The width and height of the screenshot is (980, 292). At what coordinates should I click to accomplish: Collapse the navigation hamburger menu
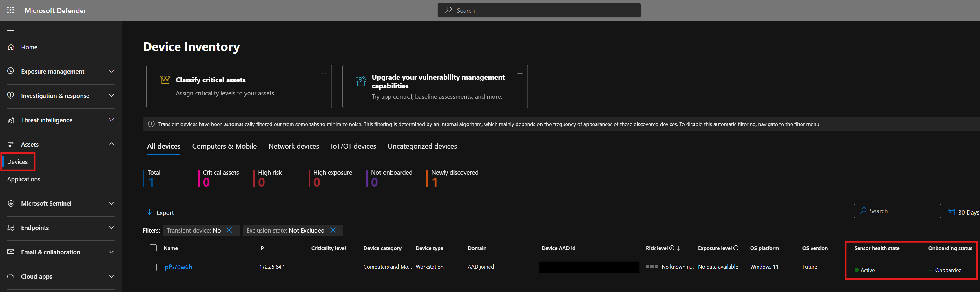pyautogui.click(x=11, y=29)
